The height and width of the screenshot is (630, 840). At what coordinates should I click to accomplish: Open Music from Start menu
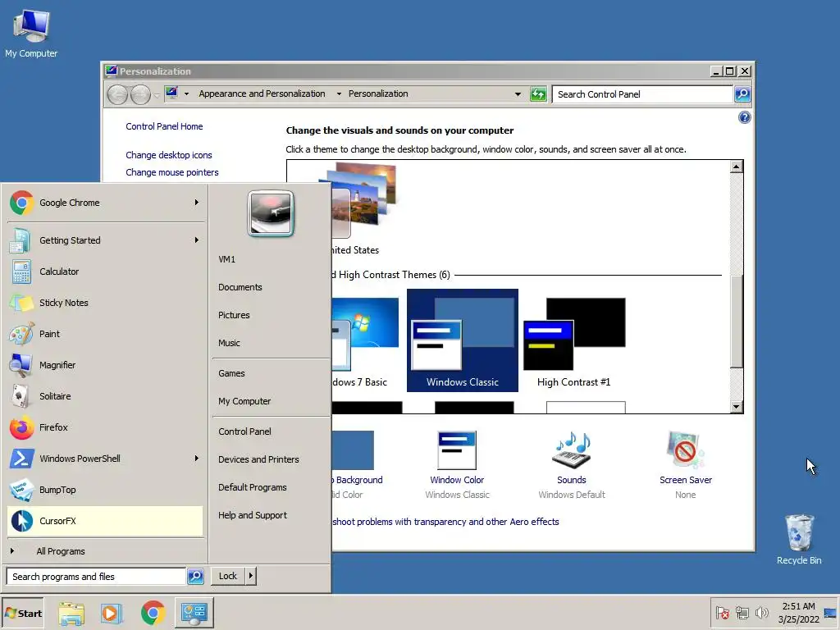pos(271,343)
